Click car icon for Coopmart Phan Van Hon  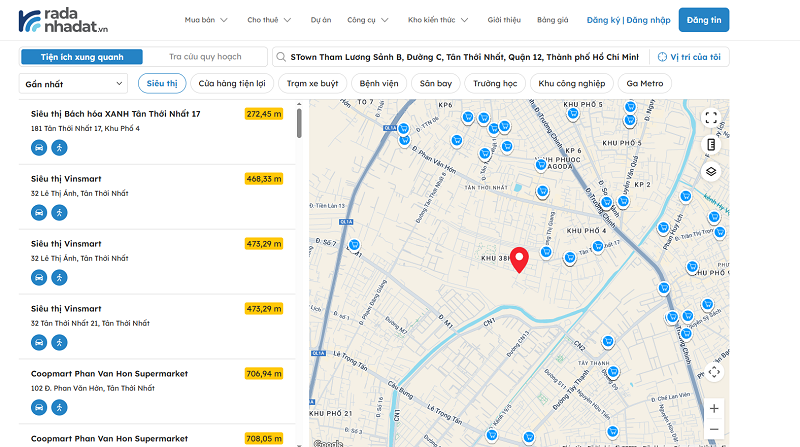click(x=39, y=407)
